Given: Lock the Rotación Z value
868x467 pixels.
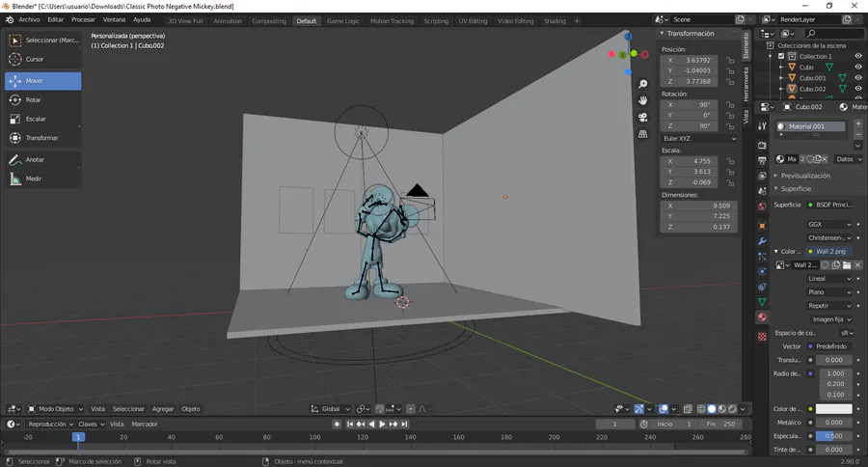Looking at the screenshot, I should 730,126.
